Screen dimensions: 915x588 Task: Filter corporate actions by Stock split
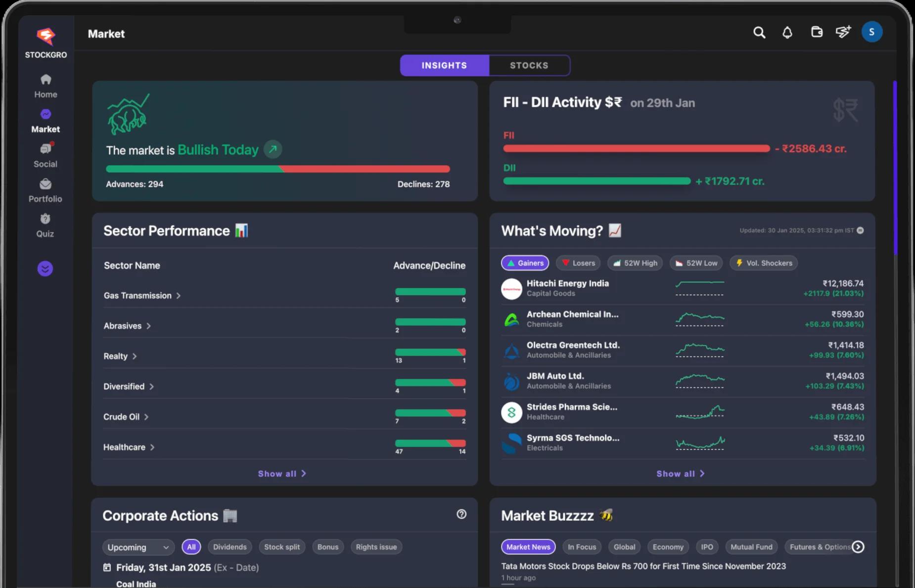point(282,547)
